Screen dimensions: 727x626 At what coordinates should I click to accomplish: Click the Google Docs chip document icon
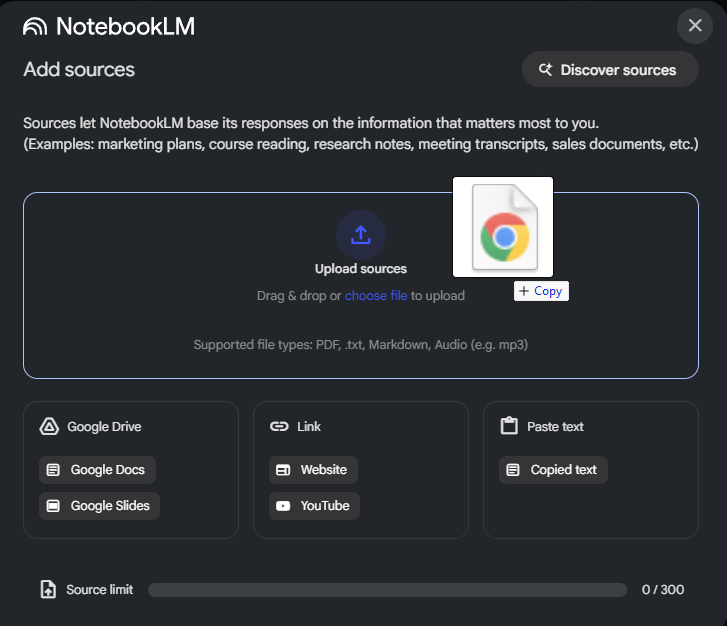pyautogui.click(x=53, y=470)
